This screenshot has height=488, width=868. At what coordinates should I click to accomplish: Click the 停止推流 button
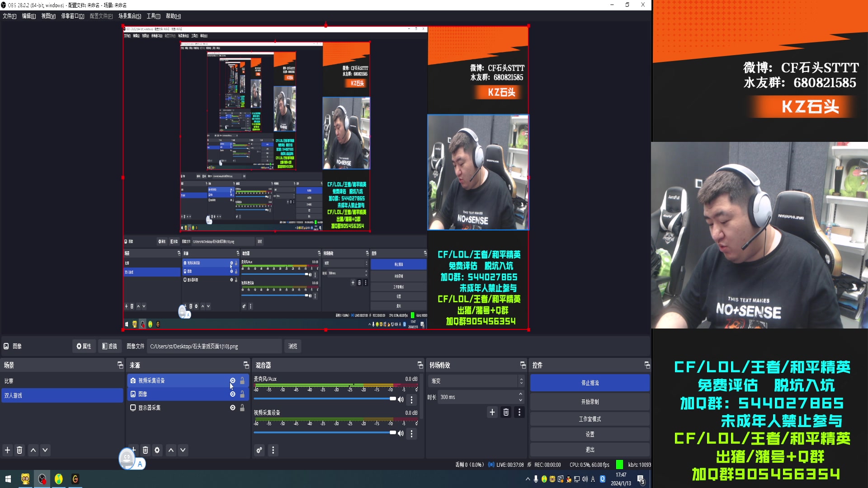pyautogui.click(x=590, y=383)
